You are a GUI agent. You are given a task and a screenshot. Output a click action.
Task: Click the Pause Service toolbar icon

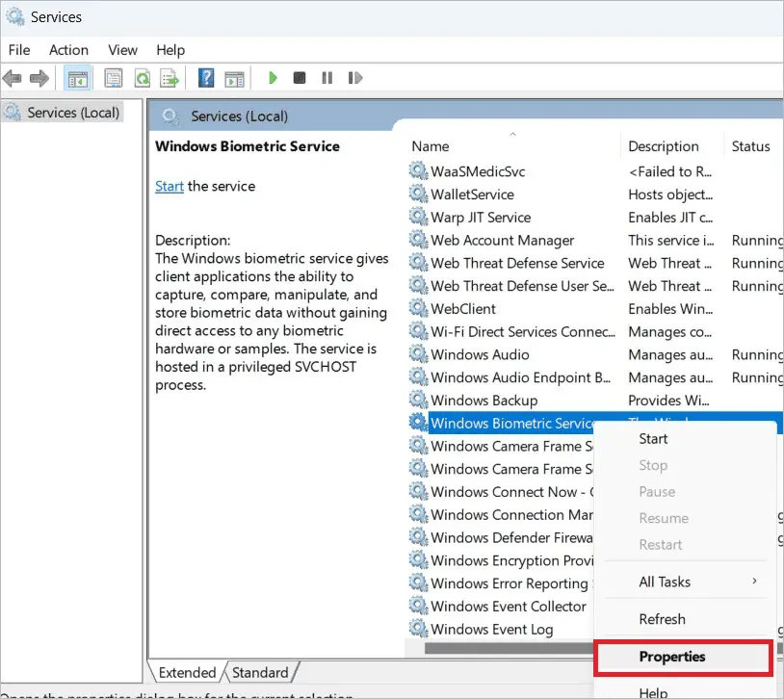tap(327, 77)
